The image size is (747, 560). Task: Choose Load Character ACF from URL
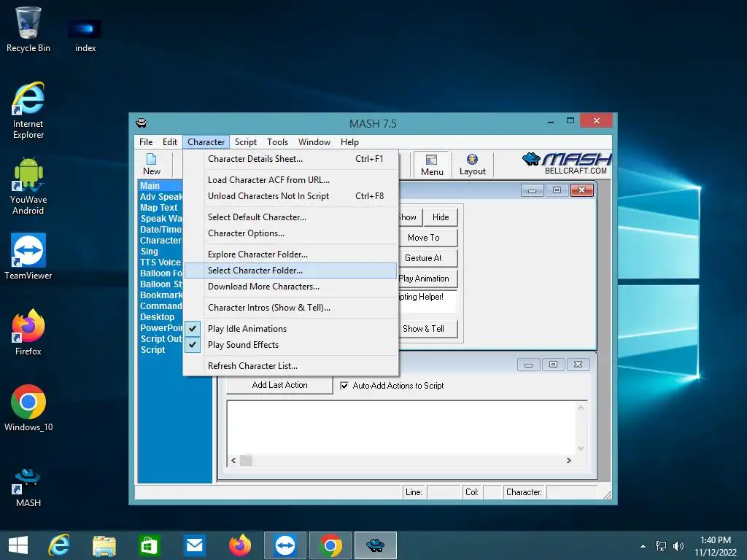click(290, 180)
